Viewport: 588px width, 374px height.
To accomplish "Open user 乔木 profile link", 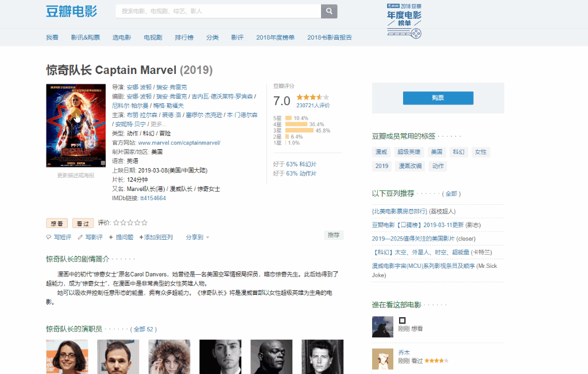I will pos(404,353).
